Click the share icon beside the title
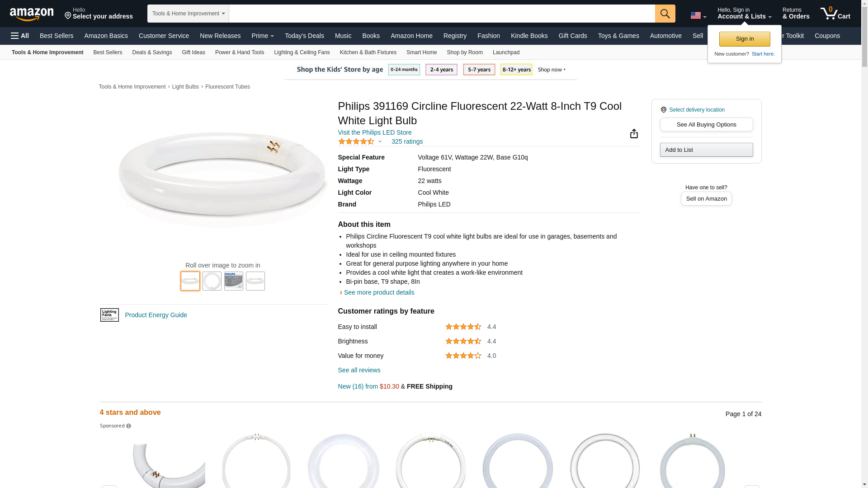 [x=634, y=133]
